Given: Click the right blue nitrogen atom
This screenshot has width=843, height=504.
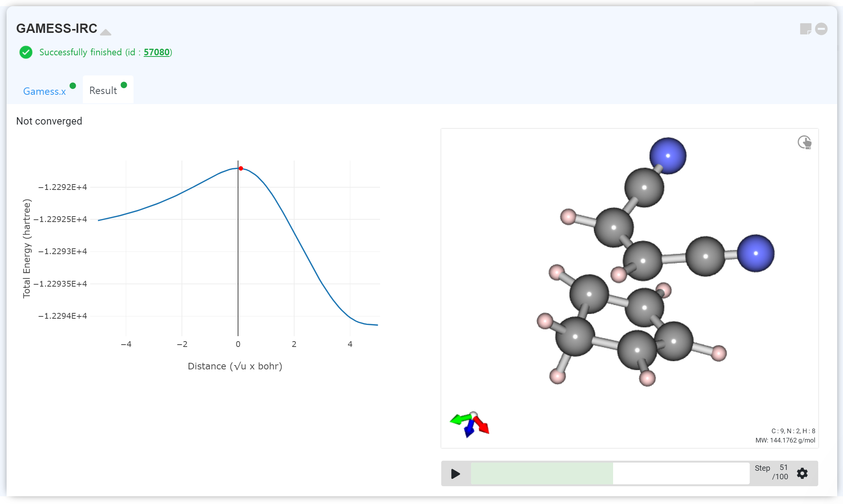Looking at the screenshot, I should click(x=756, y=253).
